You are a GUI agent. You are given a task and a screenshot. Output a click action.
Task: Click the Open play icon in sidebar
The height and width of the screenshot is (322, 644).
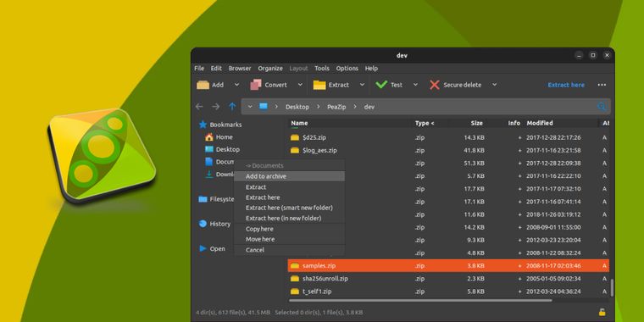pyautogui.click(x=203, y=248)
